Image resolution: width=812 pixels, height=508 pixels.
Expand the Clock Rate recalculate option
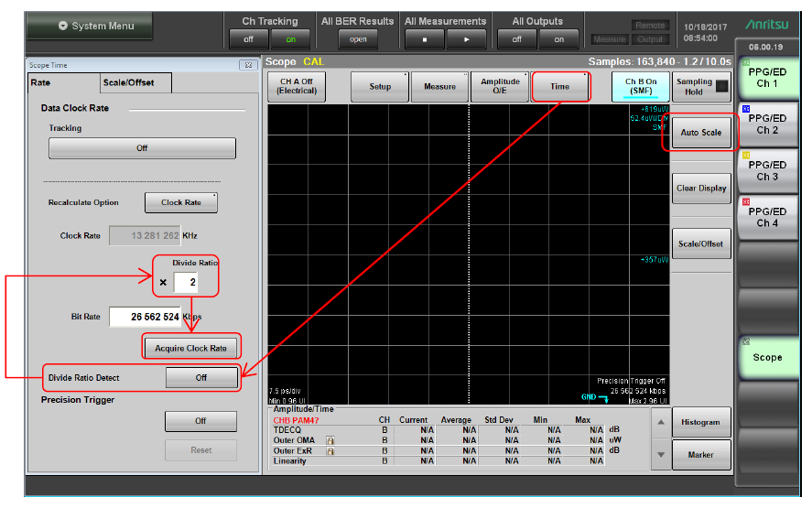point(181,202)
